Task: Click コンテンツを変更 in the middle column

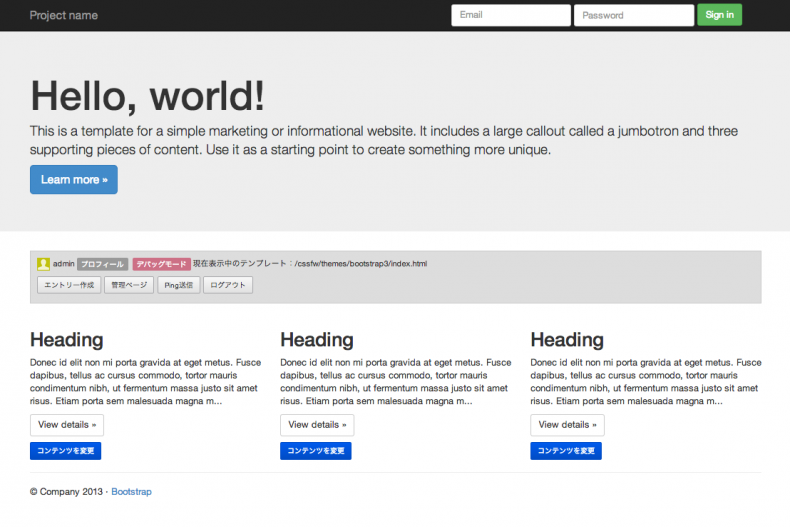Action: [x=316, y=451]
